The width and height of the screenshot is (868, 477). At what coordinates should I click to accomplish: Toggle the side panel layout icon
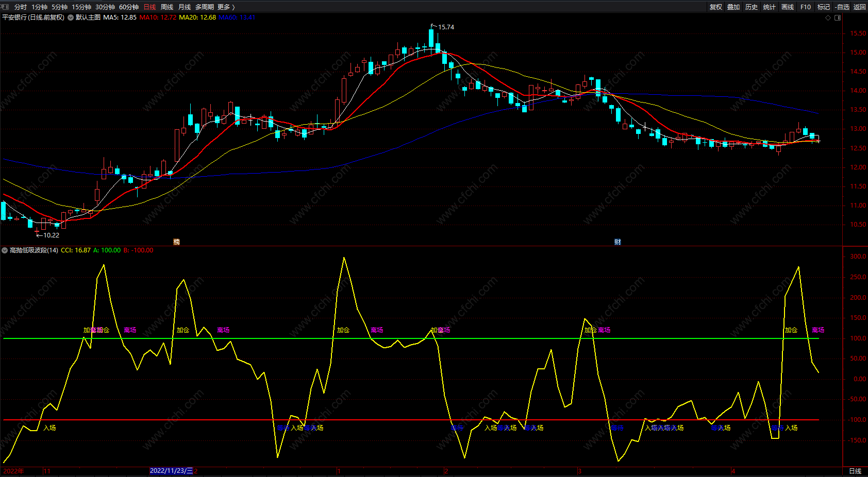point(838,18)
